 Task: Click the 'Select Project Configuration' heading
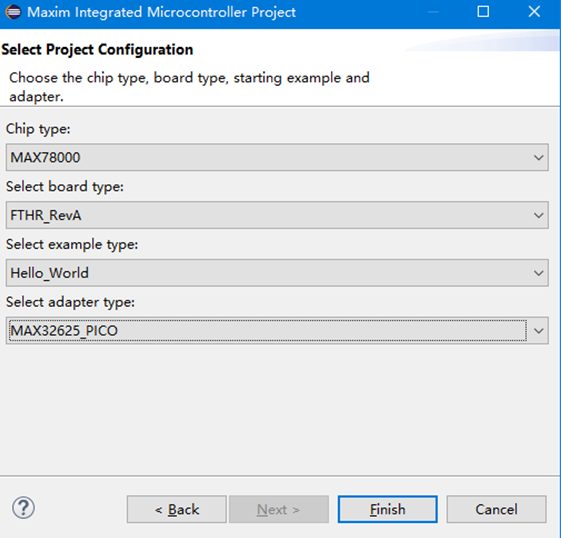point(97,49)
